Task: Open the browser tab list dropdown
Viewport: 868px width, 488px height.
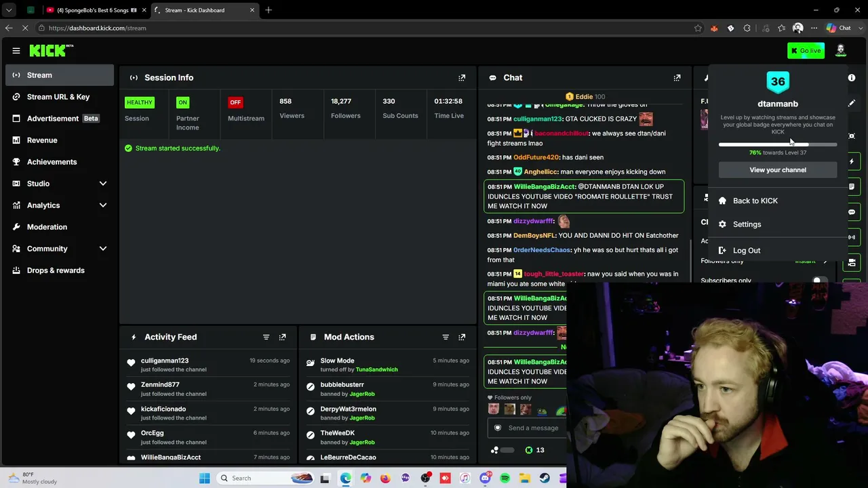Action: (x=9, y=10)
